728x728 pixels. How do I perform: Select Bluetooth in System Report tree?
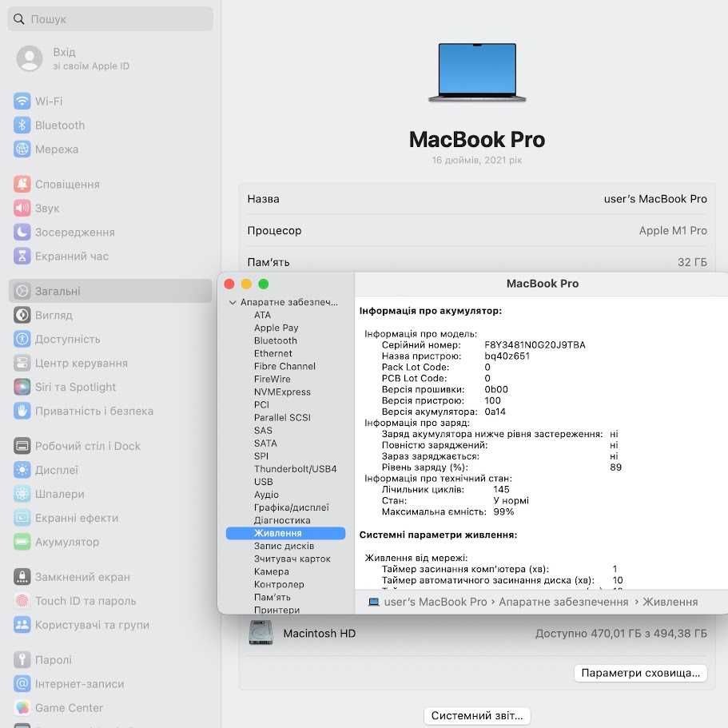276,340
